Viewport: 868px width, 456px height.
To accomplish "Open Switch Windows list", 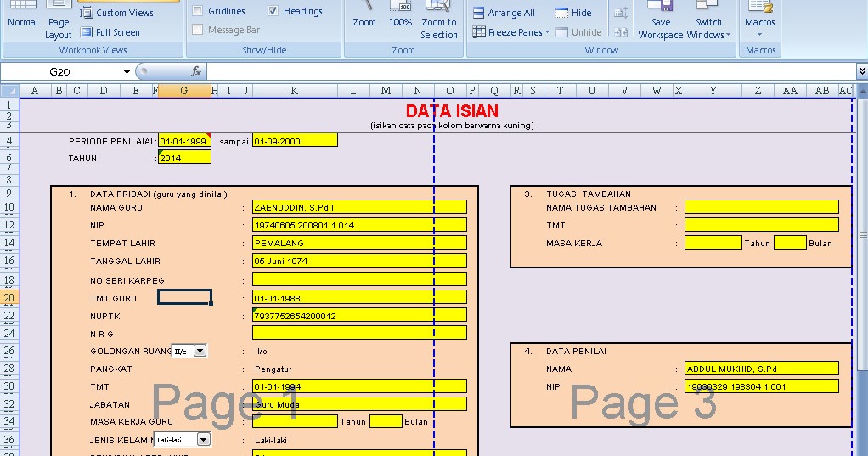I will 708,20.
